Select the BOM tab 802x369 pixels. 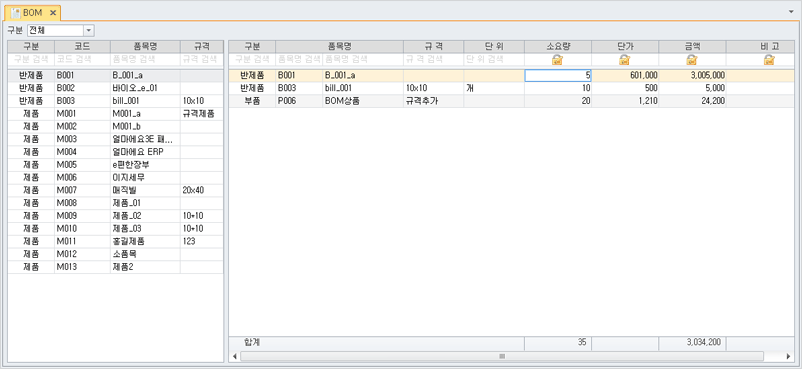33,12
